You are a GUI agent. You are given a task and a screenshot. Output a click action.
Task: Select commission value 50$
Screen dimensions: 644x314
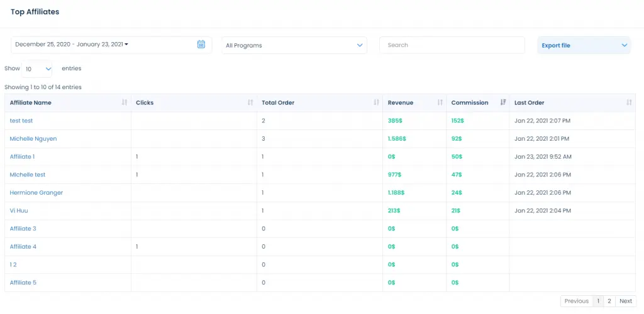457,156
